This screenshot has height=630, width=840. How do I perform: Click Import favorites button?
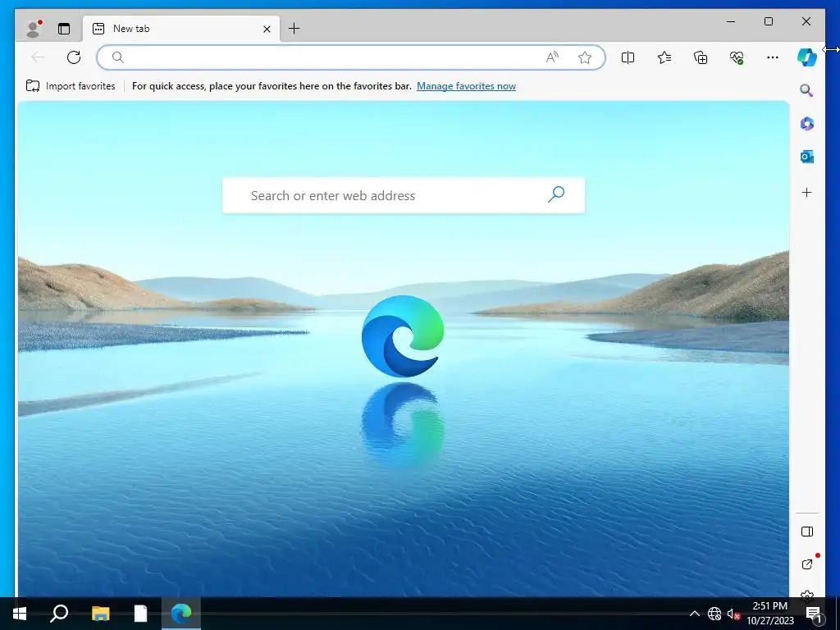pos(71,85)
